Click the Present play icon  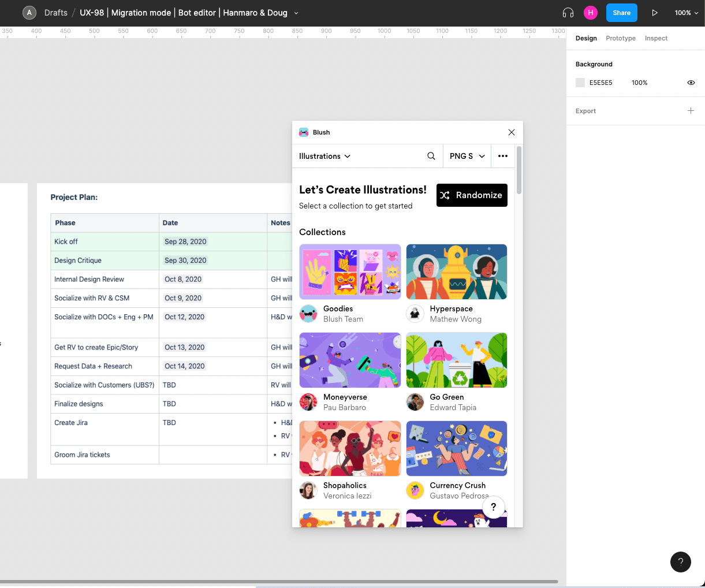coord(654,13)
